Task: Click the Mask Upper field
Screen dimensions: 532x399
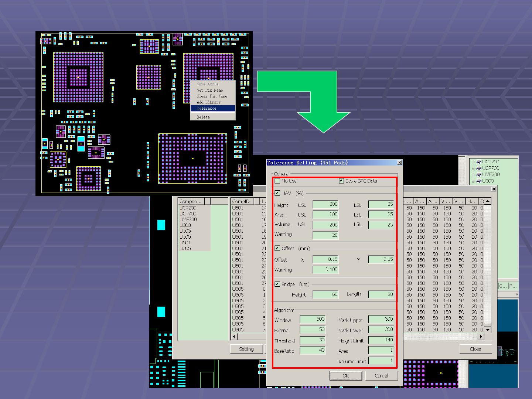Action: click(381, 319)
